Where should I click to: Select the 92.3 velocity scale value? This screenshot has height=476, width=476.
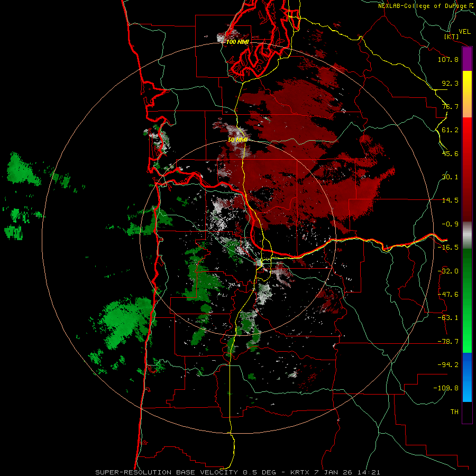coord(450,83)
